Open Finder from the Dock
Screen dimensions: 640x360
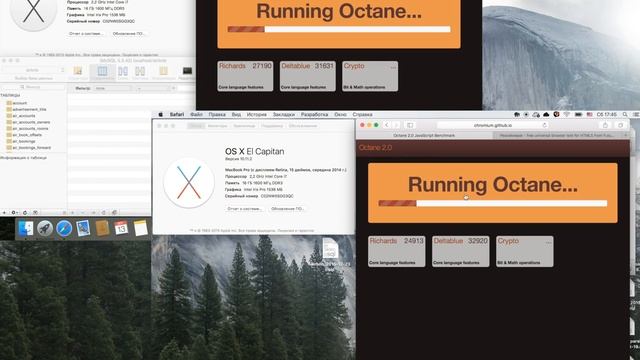click(x=25, y=228)
